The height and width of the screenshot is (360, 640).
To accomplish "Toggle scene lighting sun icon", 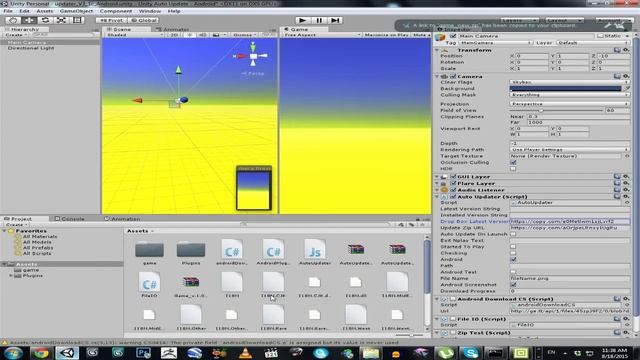I will (x=189, y=35).
